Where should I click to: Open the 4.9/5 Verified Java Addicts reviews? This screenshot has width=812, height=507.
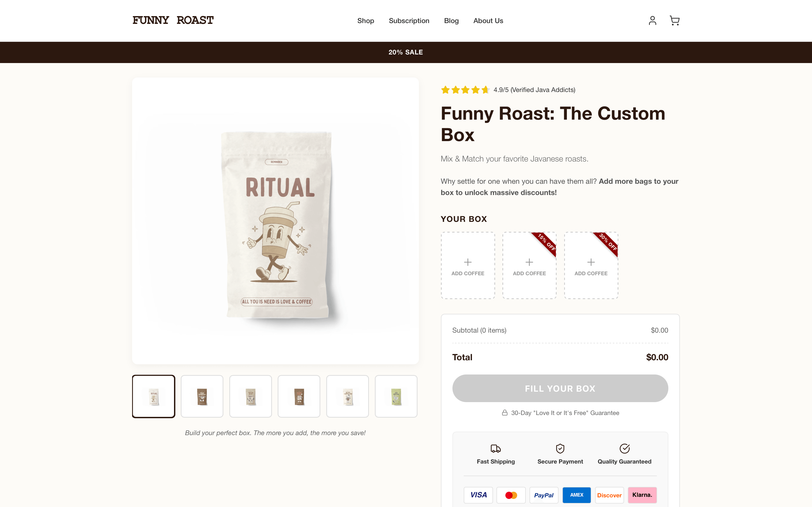pyautogui.click(x=534, y=90)
